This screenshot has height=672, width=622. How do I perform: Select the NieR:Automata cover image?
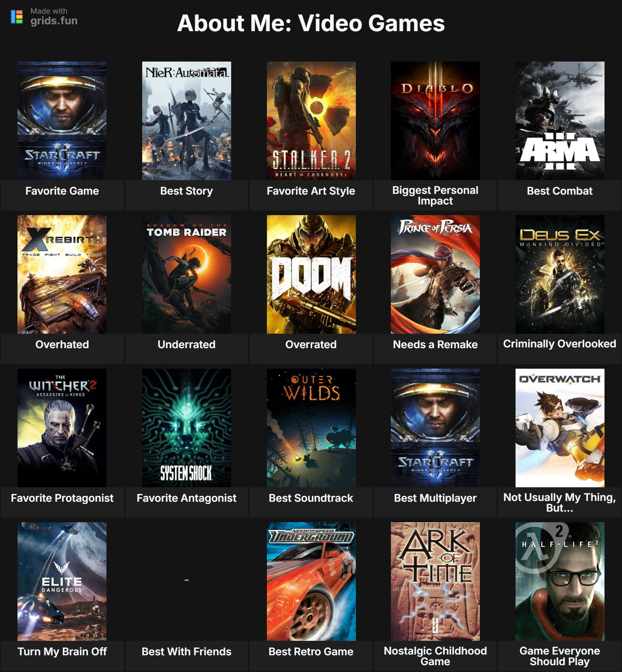pyautogui.click(x=187, y=121)
